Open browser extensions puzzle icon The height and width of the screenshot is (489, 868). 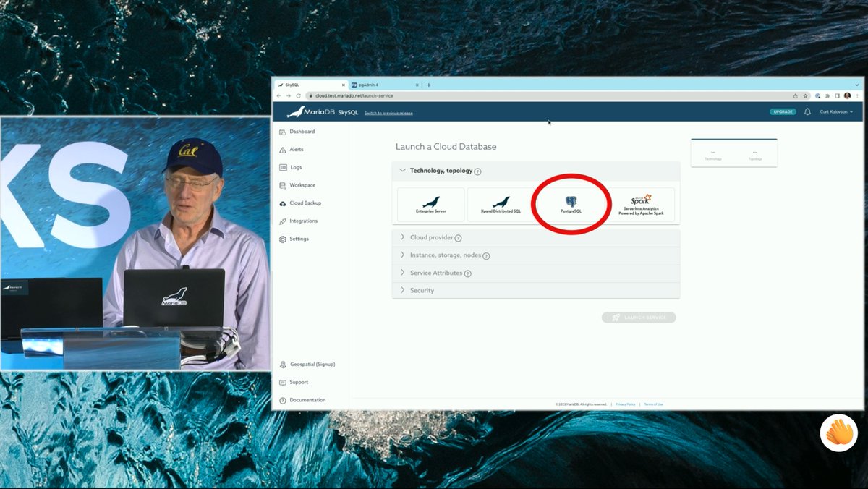pos(827,95)
